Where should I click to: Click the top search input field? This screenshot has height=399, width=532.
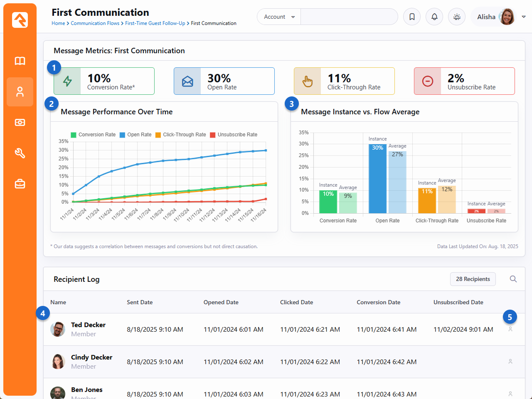tap(349, 17)
